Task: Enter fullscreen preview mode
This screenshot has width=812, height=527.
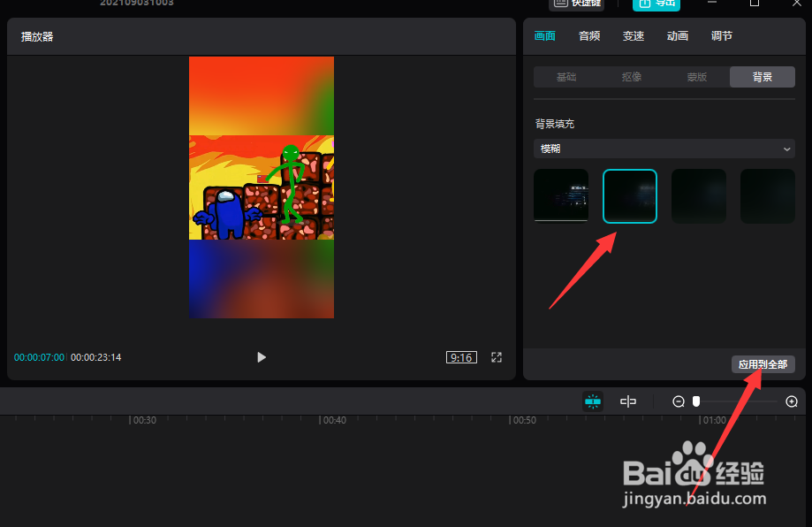Action: 497,357
